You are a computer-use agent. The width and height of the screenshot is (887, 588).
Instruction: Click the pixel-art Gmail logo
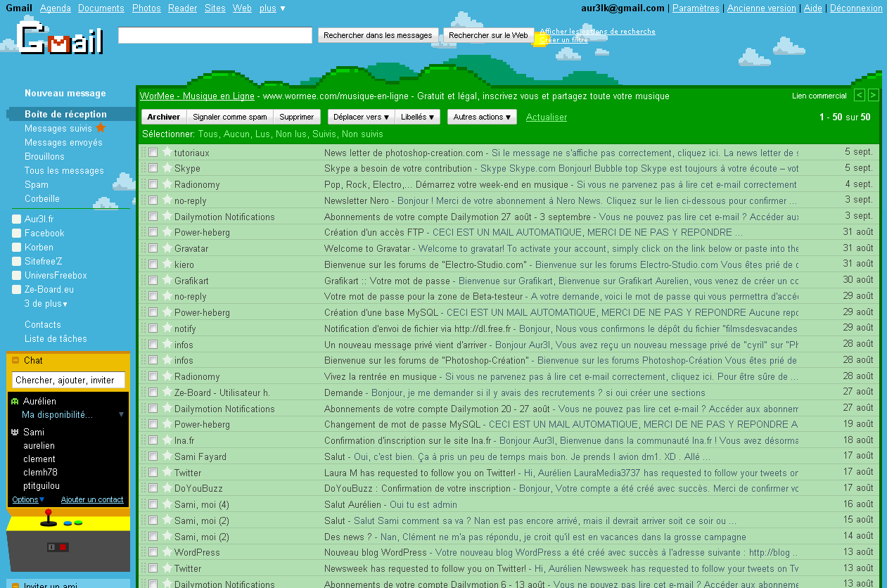click(x=61, y=38)
